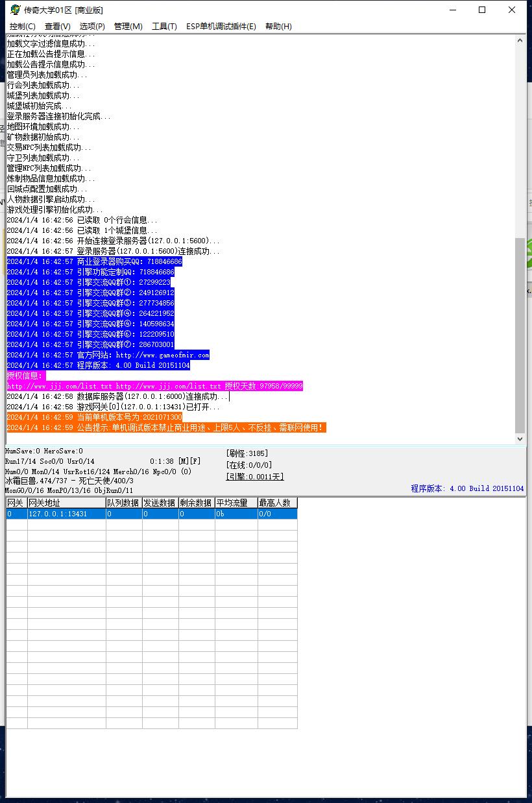This screenshot has width=532, height=803.
Task: Click the blue 程序版本 label at right
Action: coord(467,488)
